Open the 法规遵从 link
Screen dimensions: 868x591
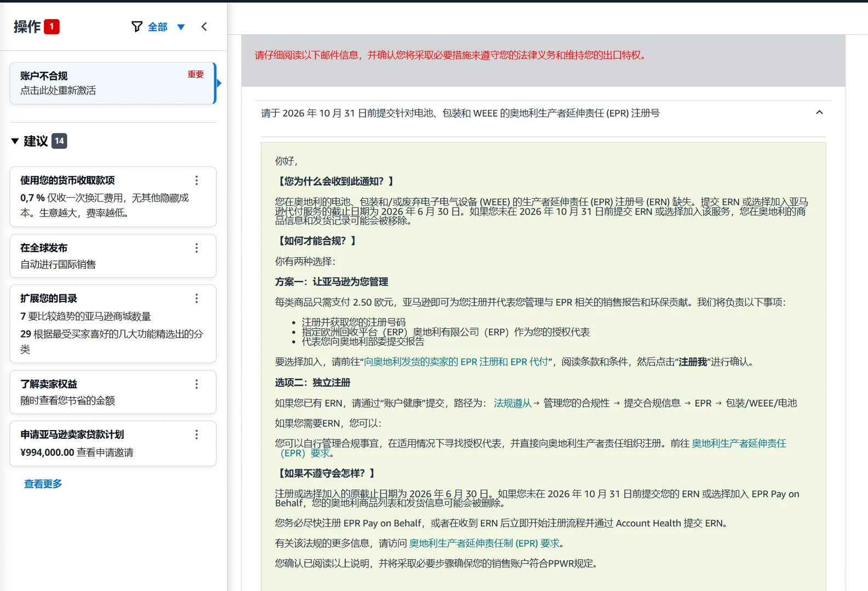coord(513,403)
